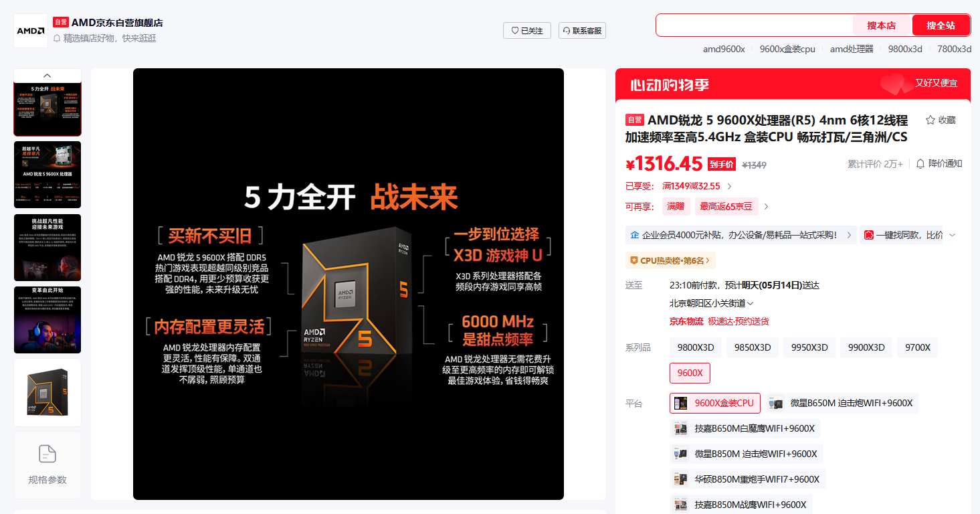The image size is (980, 514).
Task: Select the 超越平凡 product thumbnail
Action: 47,175
